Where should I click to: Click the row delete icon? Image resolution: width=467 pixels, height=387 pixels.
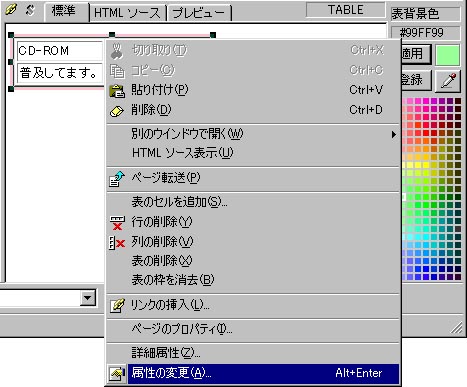pyautogui.click(x=117, y=223)
